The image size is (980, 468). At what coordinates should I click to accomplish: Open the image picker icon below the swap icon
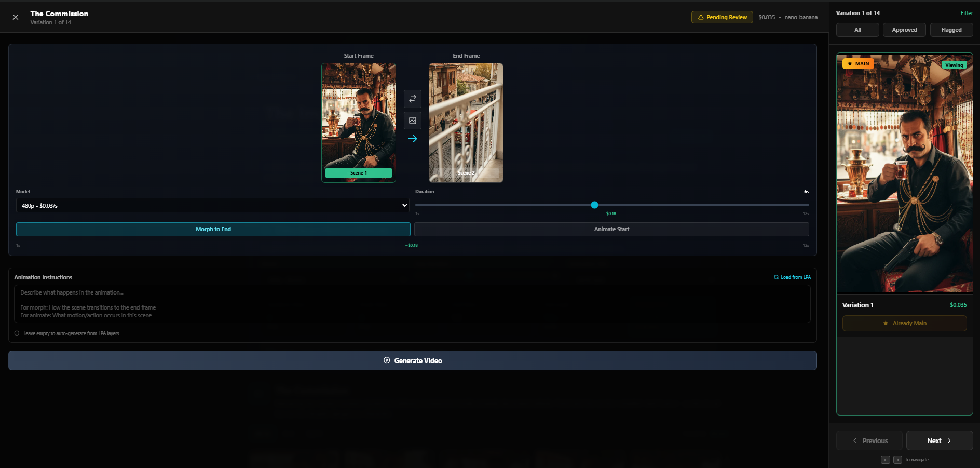413,121
